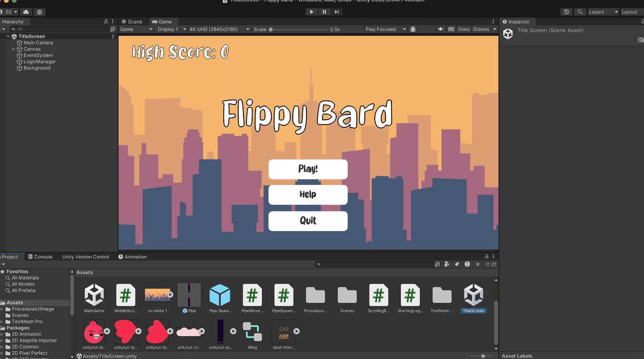Toggle Mute Audio speaker in Game view
Image resolution: width=644 pixels, height=359 pixels.
(x=441, y=29)
